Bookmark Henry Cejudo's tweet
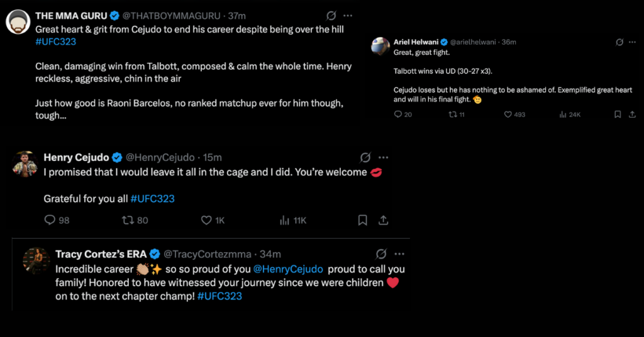This screenshot has width=644, height=337. tap(362, 220)
